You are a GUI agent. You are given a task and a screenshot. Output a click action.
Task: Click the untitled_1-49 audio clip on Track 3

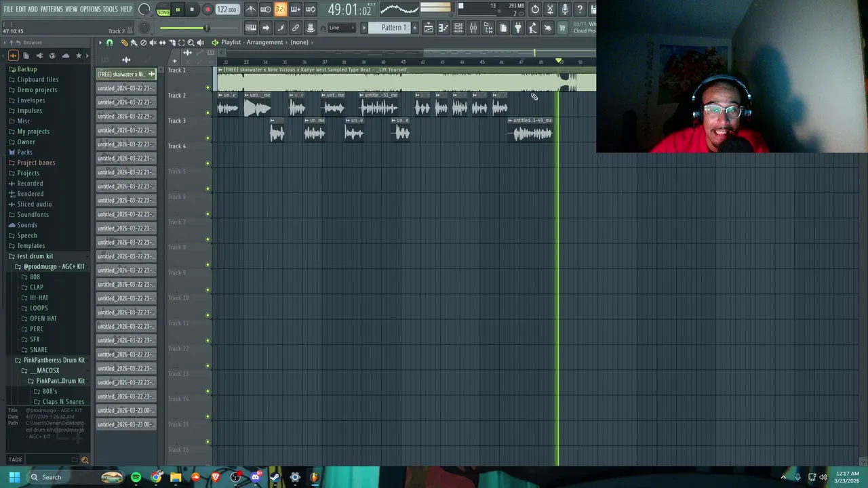tap(532, 130)
